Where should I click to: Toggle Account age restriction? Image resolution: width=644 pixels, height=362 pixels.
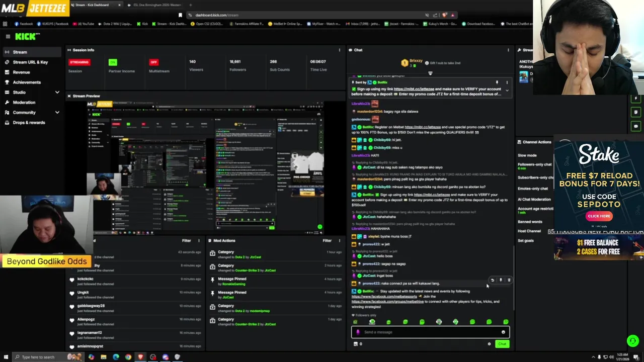pyautogui.click(x=536, y=210)
